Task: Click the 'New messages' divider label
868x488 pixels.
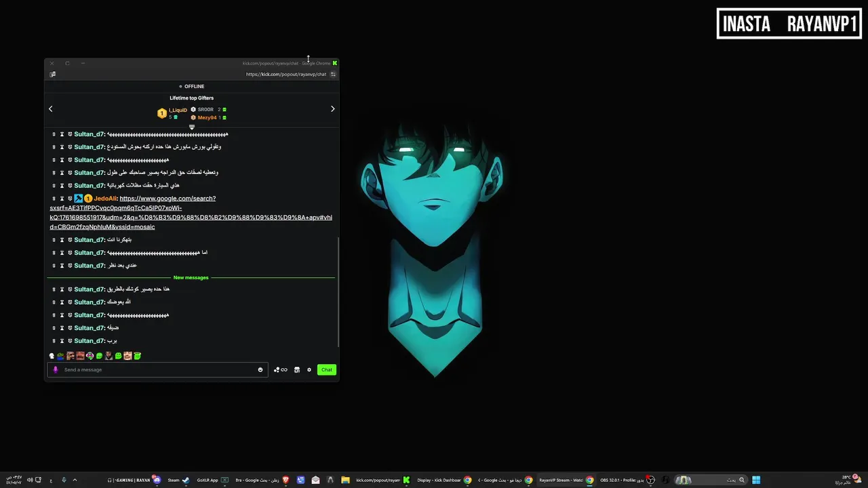Action: click(191, 278)
